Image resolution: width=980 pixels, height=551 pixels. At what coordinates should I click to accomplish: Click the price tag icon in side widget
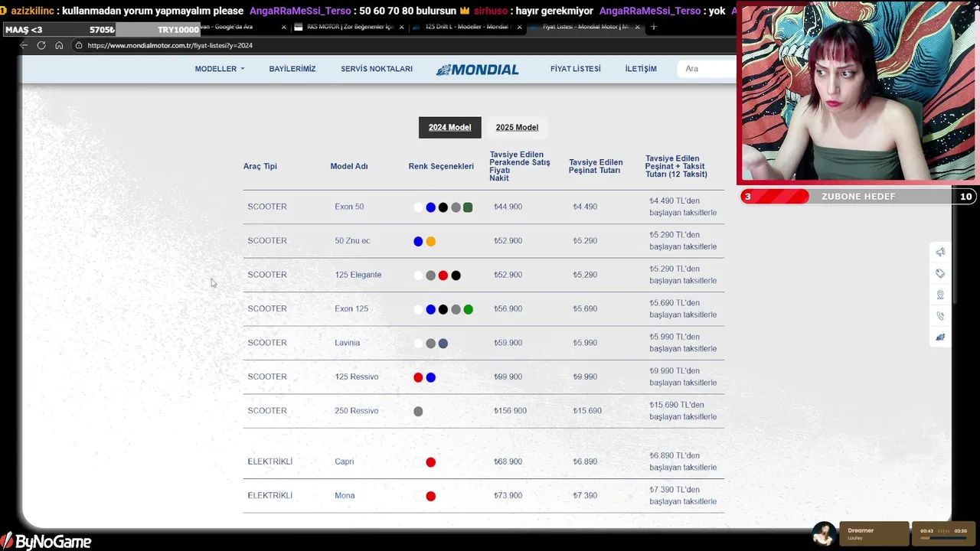[x=940, y=273]
